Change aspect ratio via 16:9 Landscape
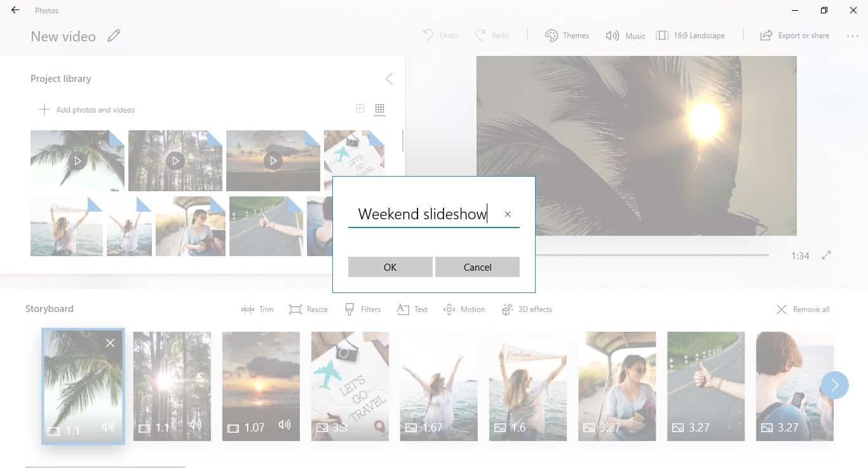 (x=691, y=35)
